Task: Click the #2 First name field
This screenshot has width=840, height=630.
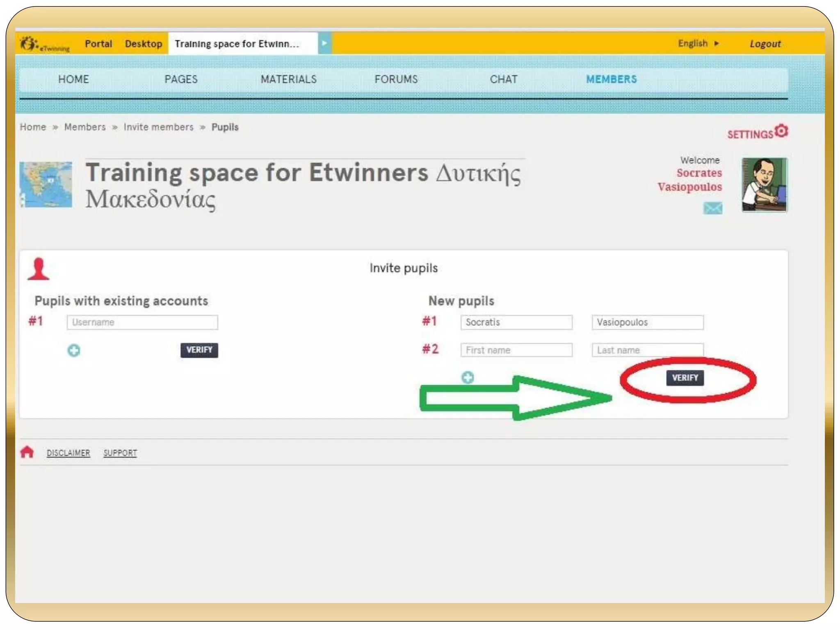Action: 516,350
